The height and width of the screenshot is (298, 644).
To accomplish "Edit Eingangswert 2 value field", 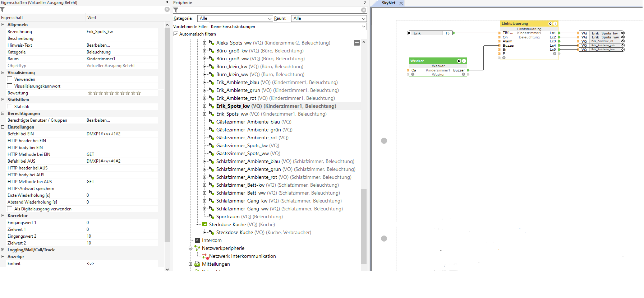I will 121,236.
